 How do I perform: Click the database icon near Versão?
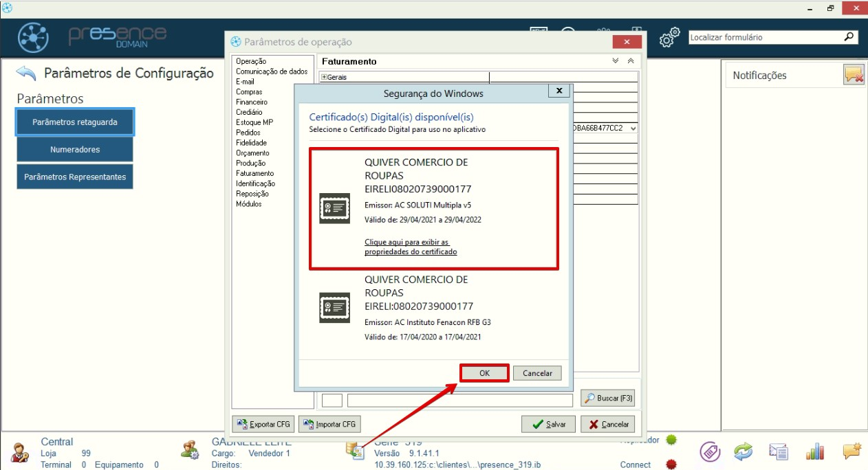[x=356, y=451]
